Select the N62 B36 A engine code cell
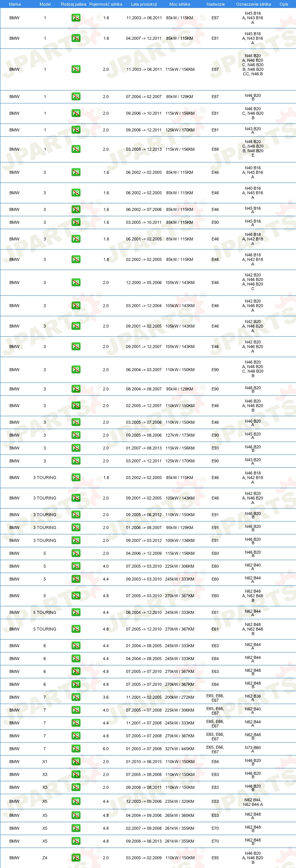Viewport: 296px width, 868px height. pos(253,698)
